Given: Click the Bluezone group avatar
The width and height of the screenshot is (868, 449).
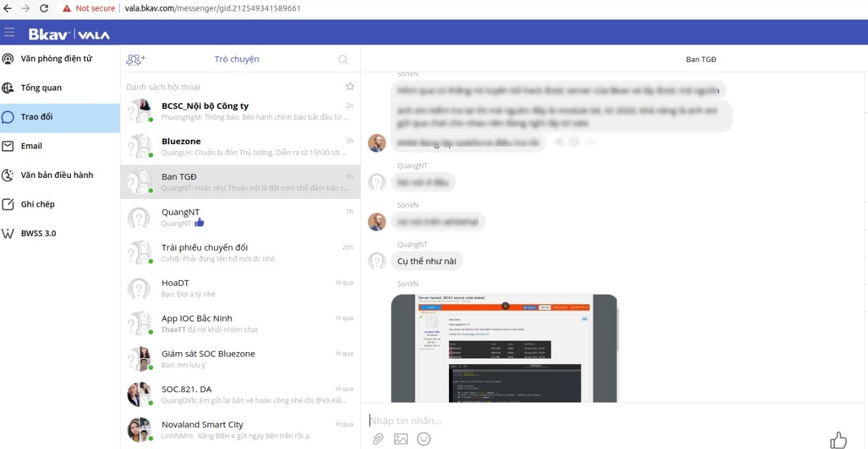Looking at the screenshot, I should [x=140, y=147].
